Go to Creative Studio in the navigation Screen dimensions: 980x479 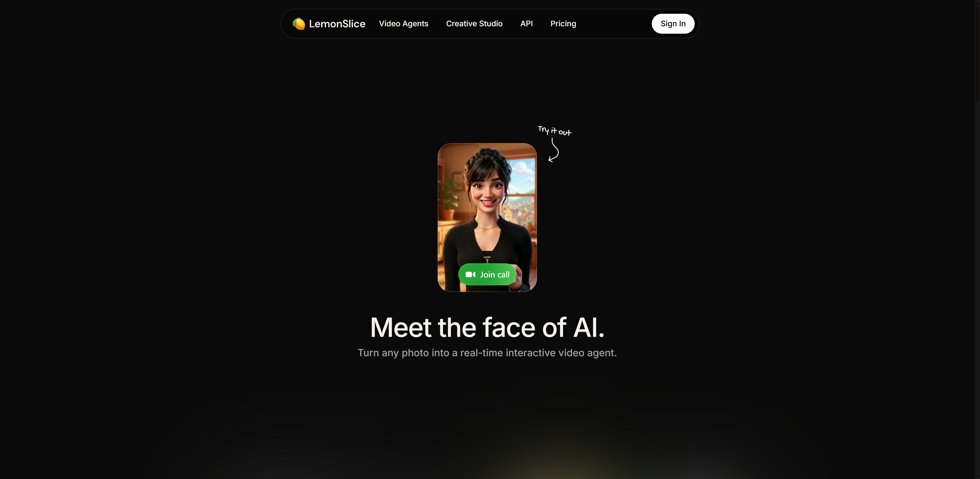tap(474, 23)
